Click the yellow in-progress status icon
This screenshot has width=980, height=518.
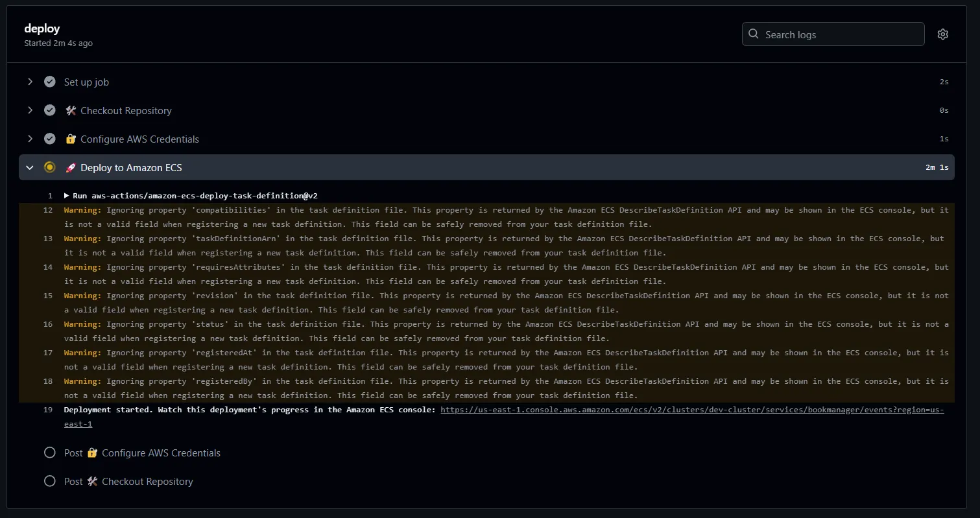tap(49, 167)
